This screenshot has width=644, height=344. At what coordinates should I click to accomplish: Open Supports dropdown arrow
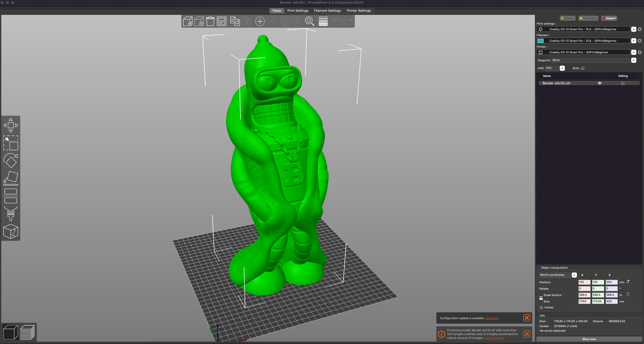634,60
